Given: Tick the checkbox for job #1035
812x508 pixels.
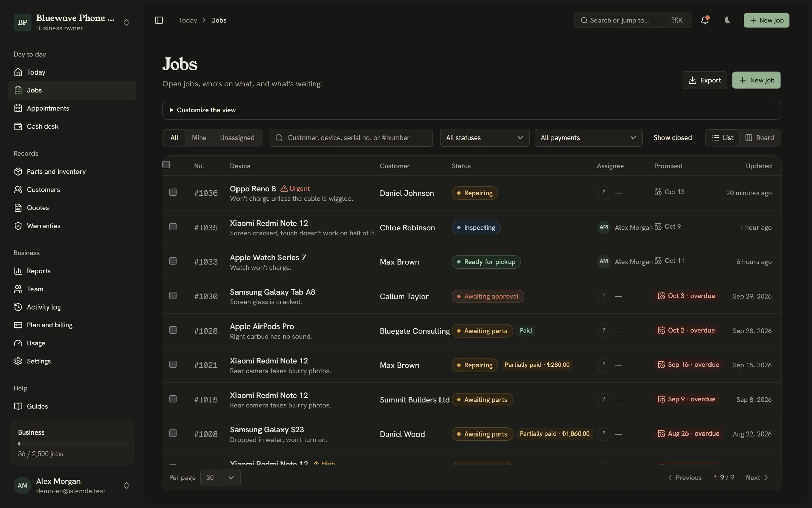Looking at the screenshot, I should (x=173, y=227).
